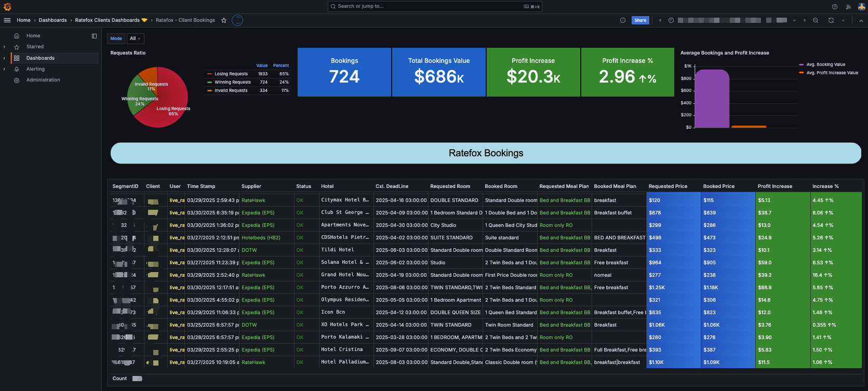868x391 pixels.
Task: Zoom out the time range
Action: [x=816, y=20]
